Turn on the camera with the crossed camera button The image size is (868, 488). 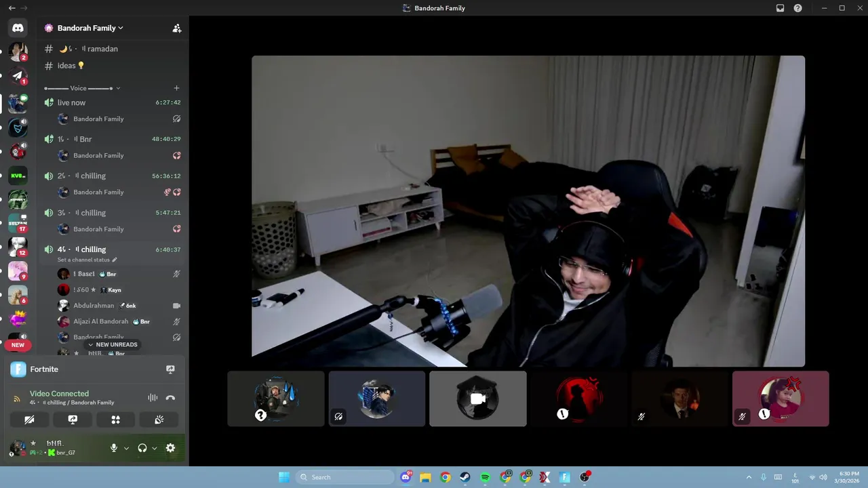(x=29, y=420)
